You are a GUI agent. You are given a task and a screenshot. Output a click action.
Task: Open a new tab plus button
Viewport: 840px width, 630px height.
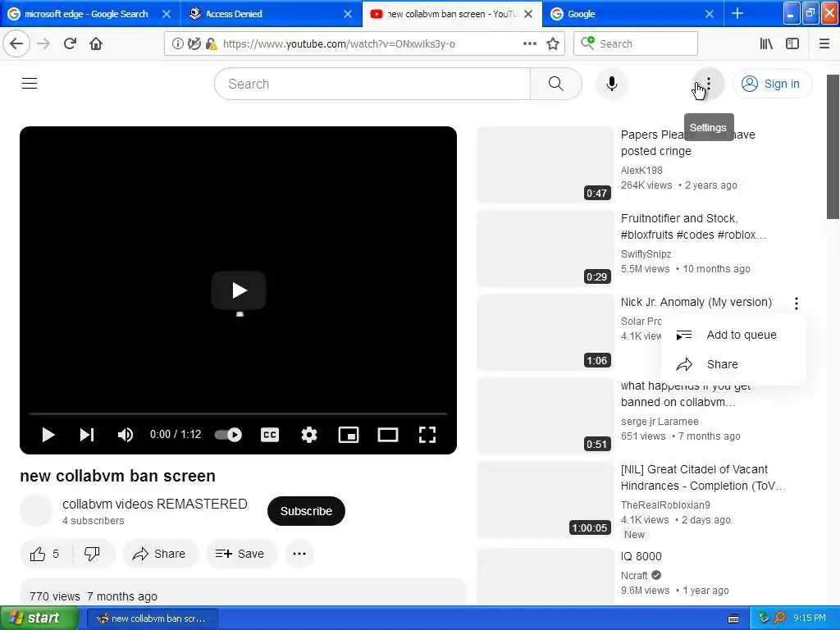[x=737, y=14]
